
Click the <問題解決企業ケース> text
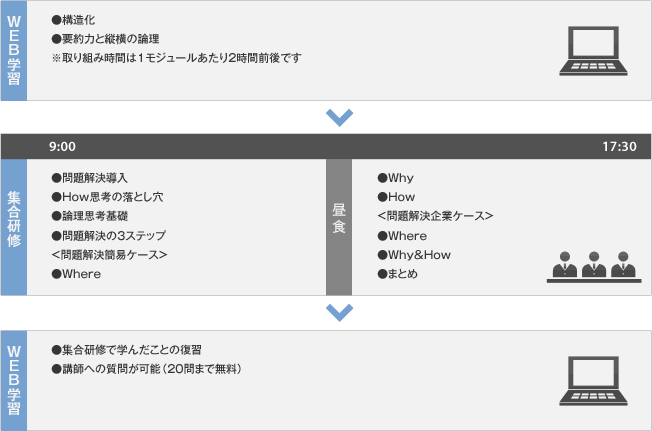pyautogui.click(x=435, y=216)
